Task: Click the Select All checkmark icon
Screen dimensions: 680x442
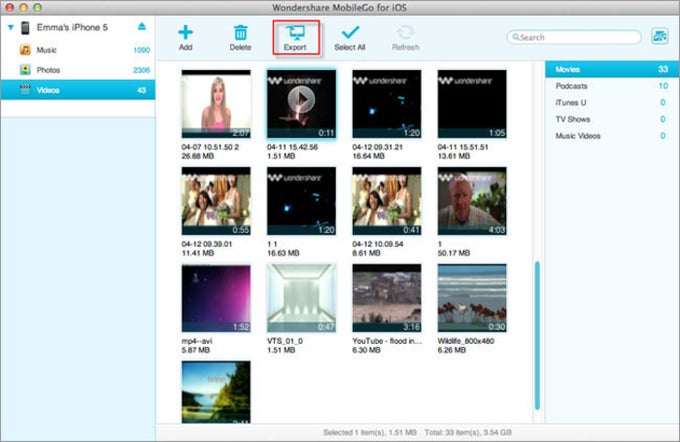Action: click(x=350, y=32)
